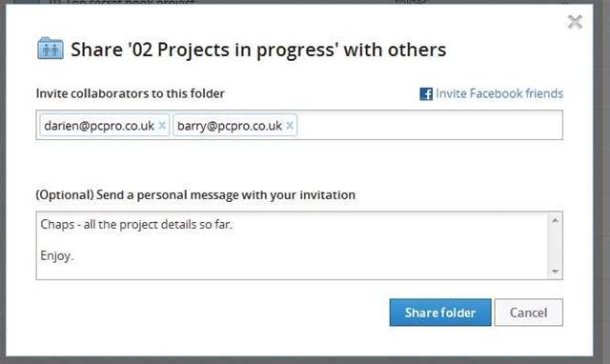This screenshot has height=364, width=610.
Task: Click the message box scroll up arrow
Action: pyautogui.click(x=555, y=220)
